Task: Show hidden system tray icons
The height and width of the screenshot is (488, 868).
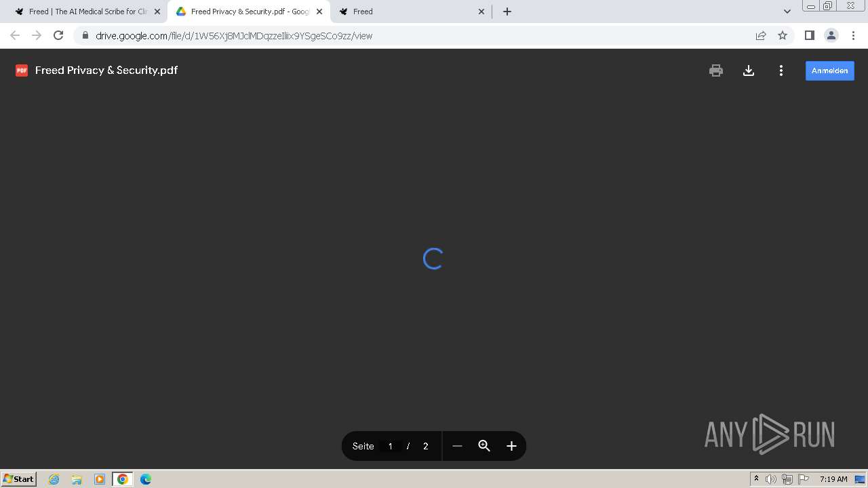Action: 756,479
